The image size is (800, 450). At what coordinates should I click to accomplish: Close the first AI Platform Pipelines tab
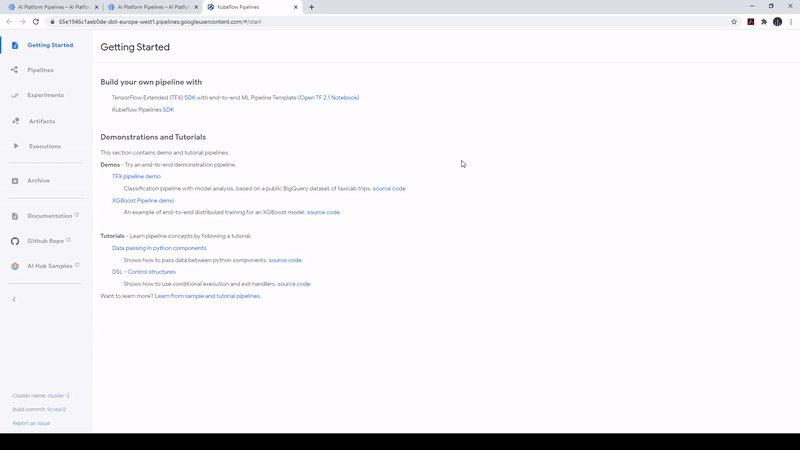pos(96,7)
